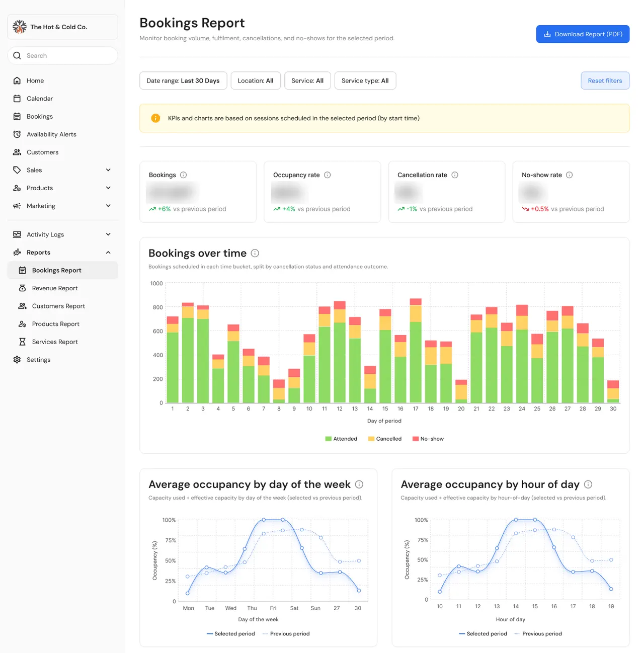
Task: Click the Search input field
Action: pyautogui.click(x=62, y=55)
